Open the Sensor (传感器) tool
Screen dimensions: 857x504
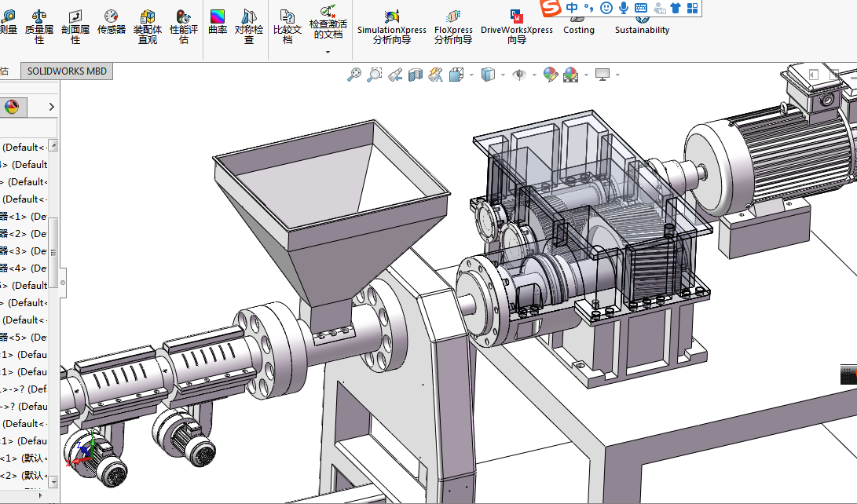click(x=112, y=23)
